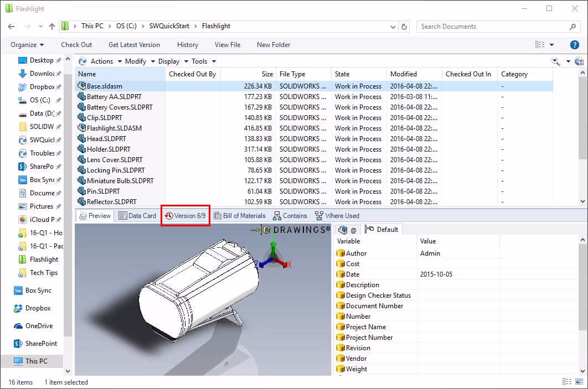Click the Box Sync icon above Dropbox
The height and width of the screenshot is (389, 588).
(x=18, y=291)
